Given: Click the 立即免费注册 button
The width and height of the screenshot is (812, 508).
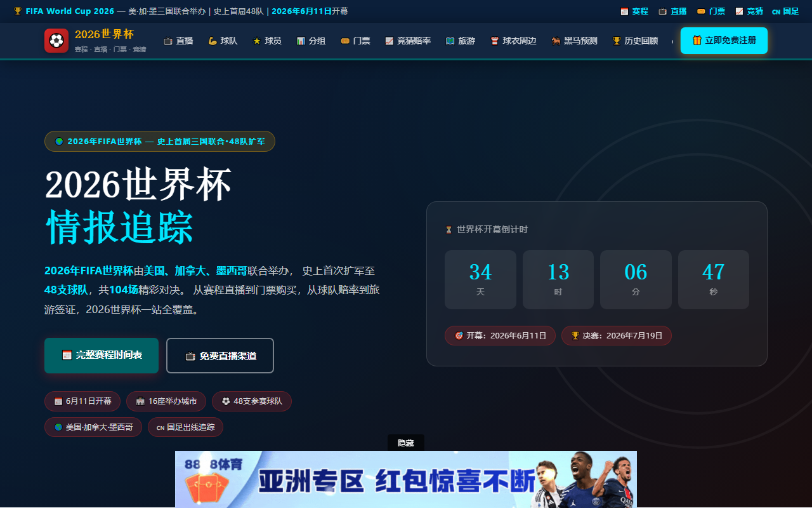Looking at the screenshot, I should [724, 41].
